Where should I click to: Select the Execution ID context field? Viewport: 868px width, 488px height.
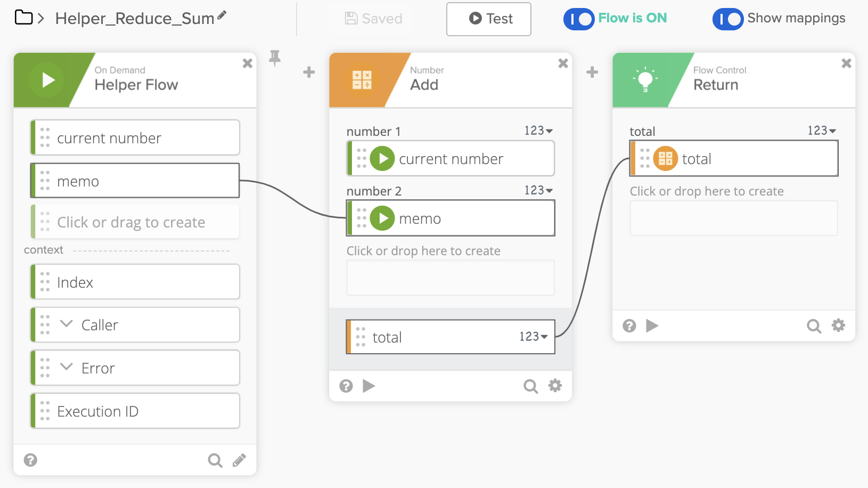(x=135, y=411)
